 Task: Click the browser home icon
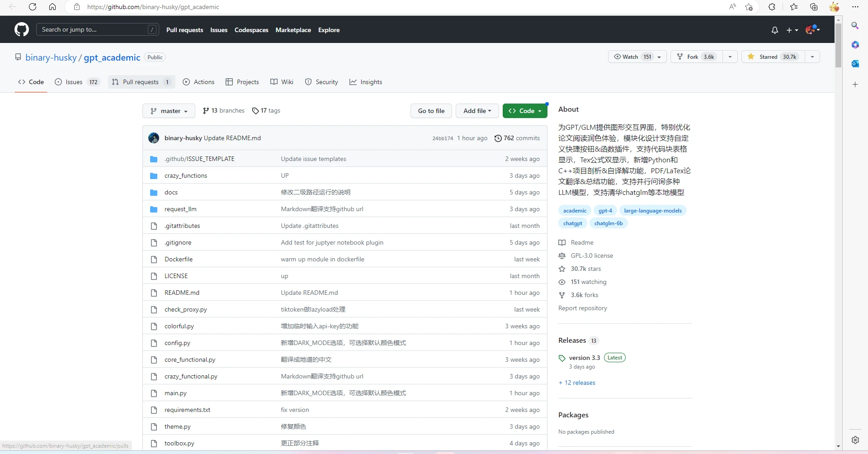click(x=52, y=7)
